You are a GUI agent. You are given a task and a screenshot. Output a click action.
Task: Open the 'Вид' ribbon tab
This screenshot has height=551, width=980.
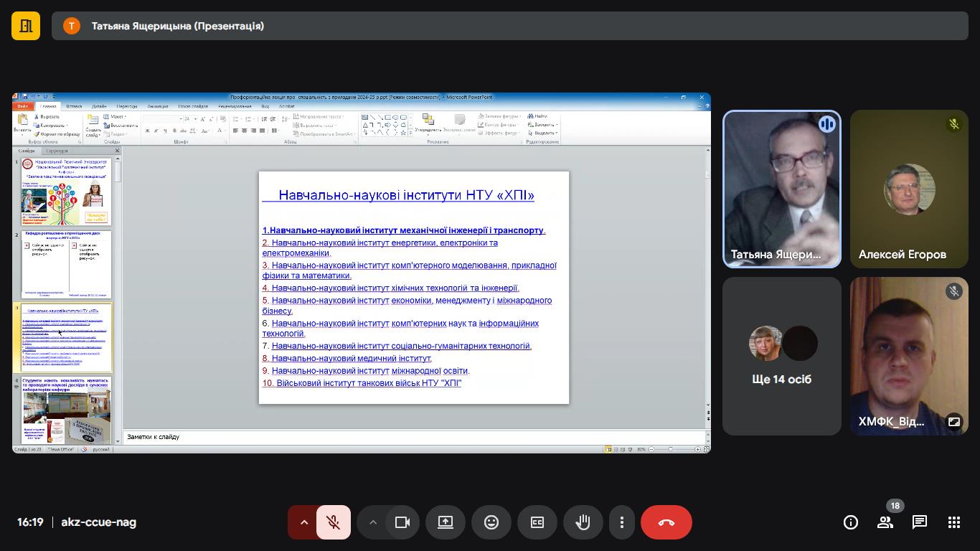click(265, 106)
